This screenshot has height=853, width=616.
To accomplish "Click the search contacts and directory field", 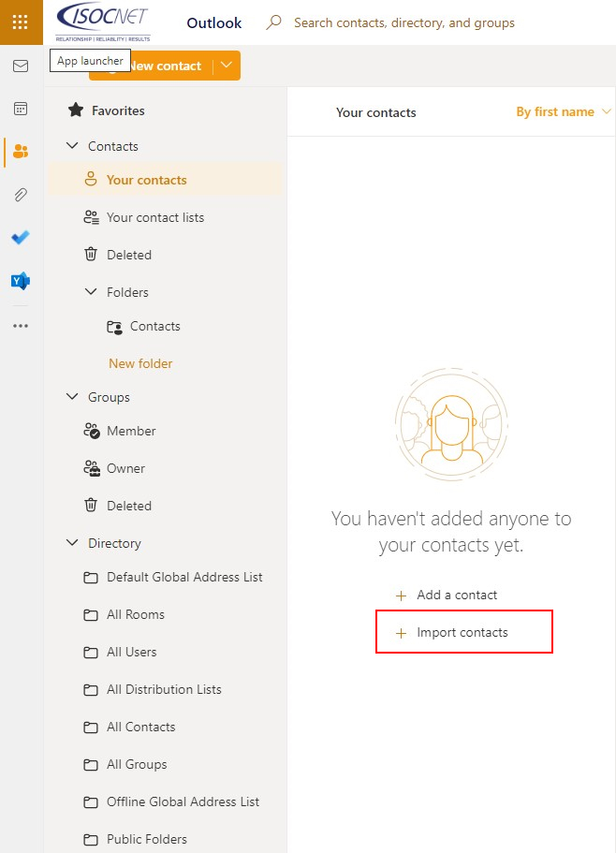I will (404, 22).
